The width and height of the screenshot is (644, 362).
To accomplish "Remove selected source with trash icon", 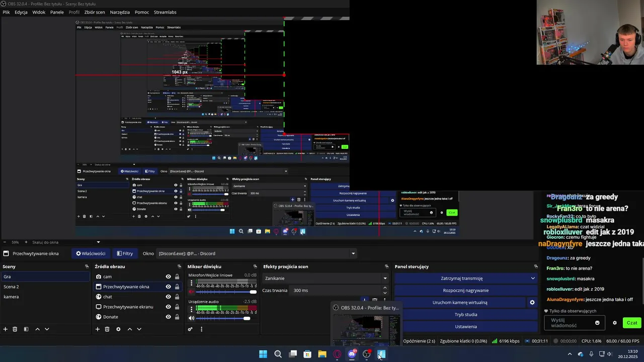I will tap(107, 329).
